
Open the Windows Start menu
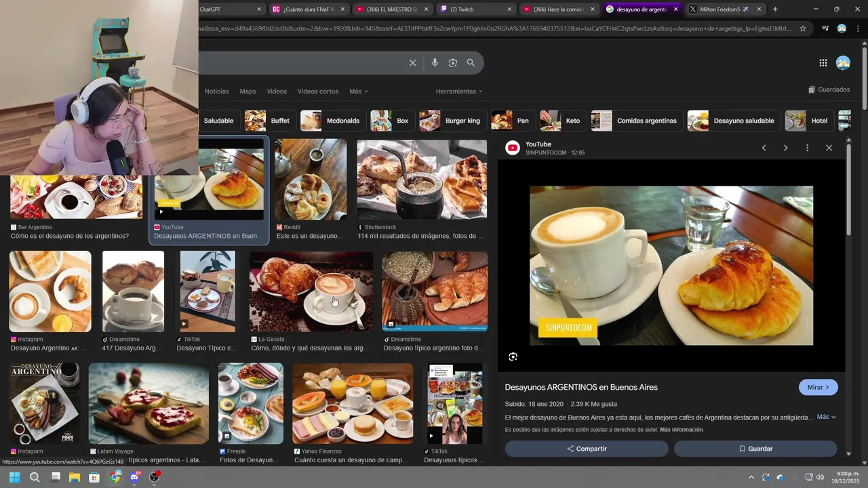tap(14, 477)
